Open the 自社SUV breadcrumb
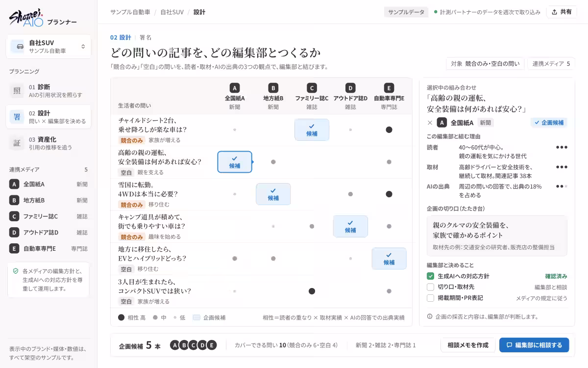Image resolution: width=588 pixels, height=368 pixels. pos(172,12)
